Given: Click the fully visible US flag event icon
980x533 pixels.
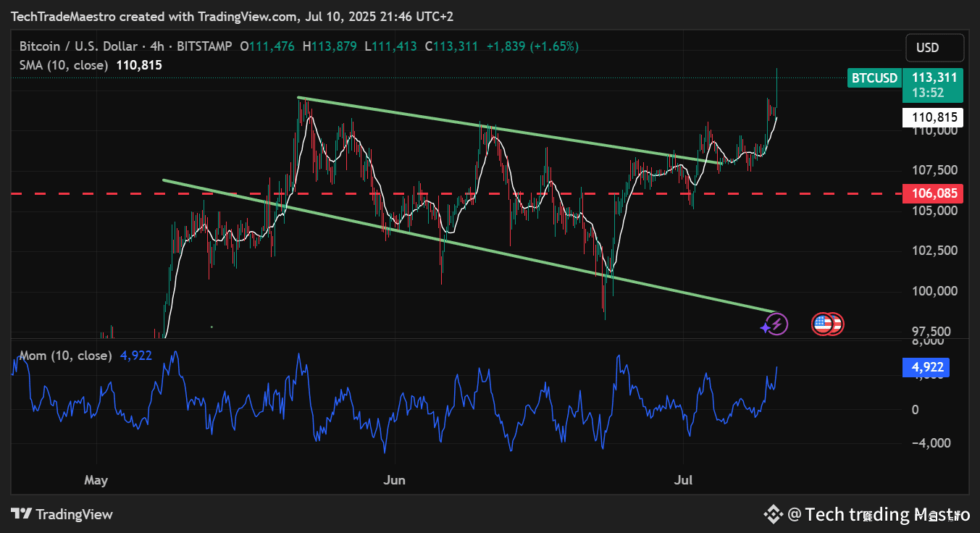Looking at the screenshot, I should pyautogui.click(x=822, y=324).
